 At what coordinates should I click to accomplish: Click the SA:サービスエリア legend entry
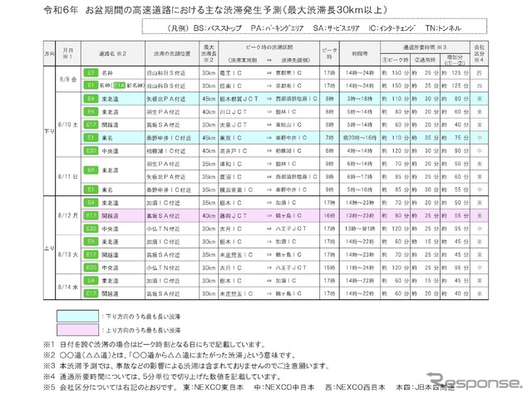[x=336, y=27]
